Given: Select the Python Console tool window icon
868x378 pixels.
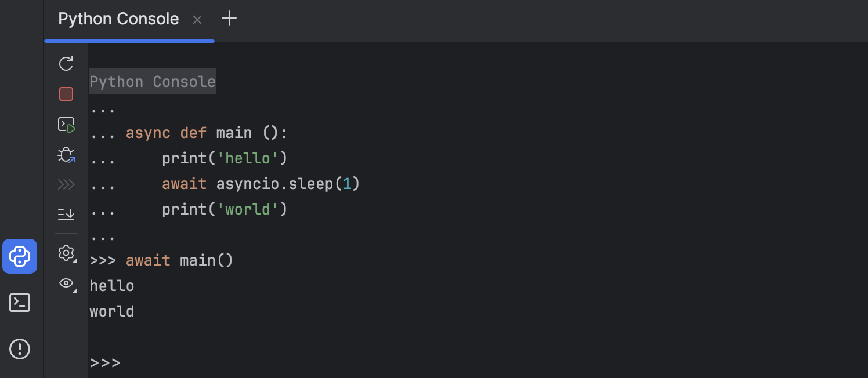Looking at the screenshot, I should [x=20, y=256].
